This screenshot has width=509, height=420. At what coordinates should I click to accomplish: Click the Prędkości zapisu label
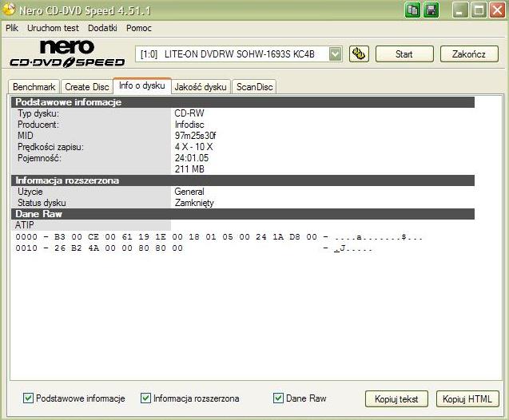(x=50, y=147)
